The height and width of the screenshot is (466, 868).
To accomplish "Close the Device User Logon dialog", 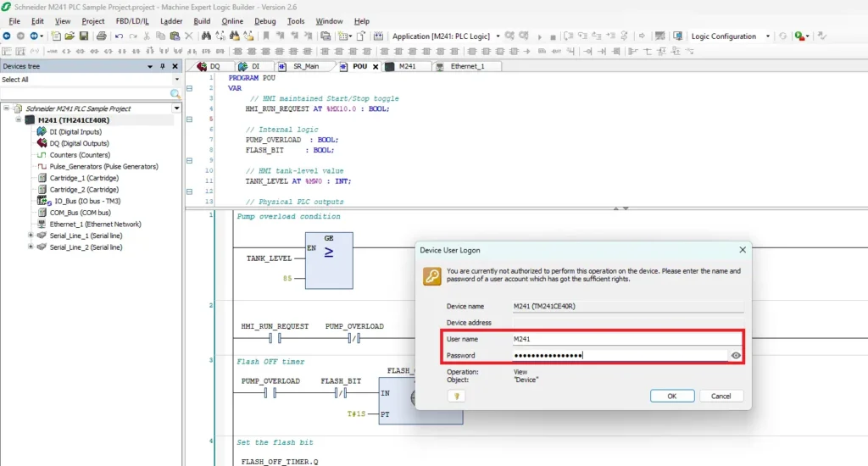I will click(x=743, y=250).
